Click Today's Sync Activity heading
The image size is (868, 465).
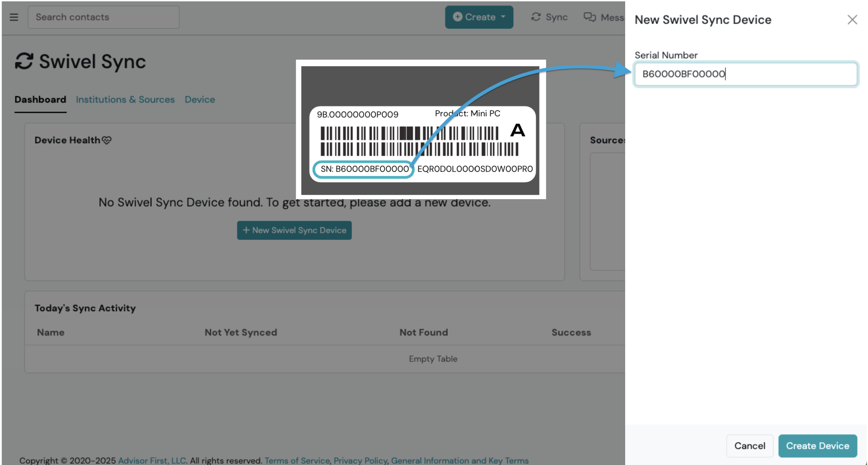pyautogui.click(x=85, y=308)
